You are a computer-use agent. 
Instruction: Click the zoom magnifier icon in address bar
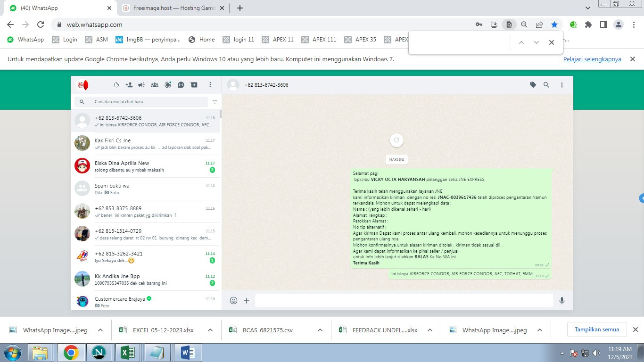click(x=524, y=25)
